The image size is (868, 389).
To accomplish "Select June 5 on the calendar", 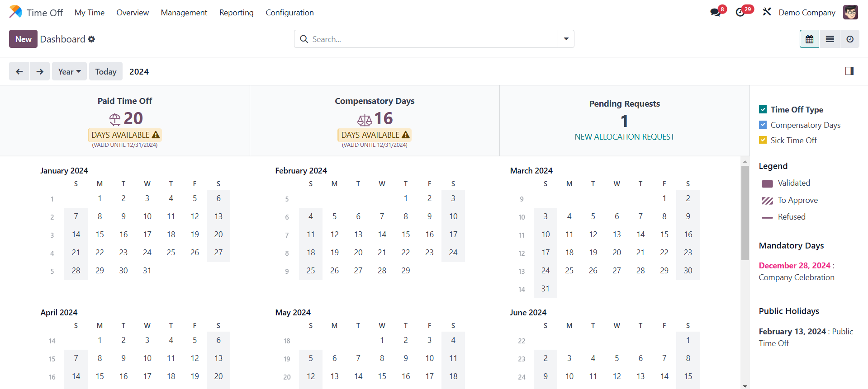I will click(617, 358).
